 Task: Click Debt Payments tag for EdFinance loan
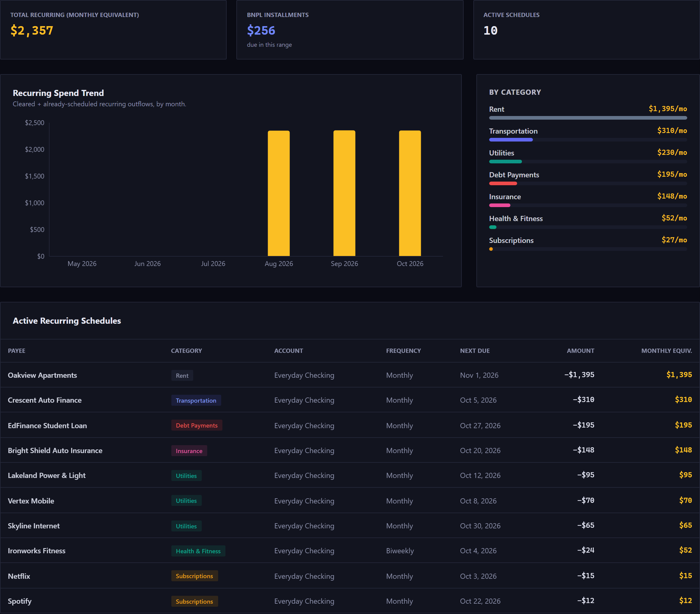pyautogui.click(x=197, y=425)
